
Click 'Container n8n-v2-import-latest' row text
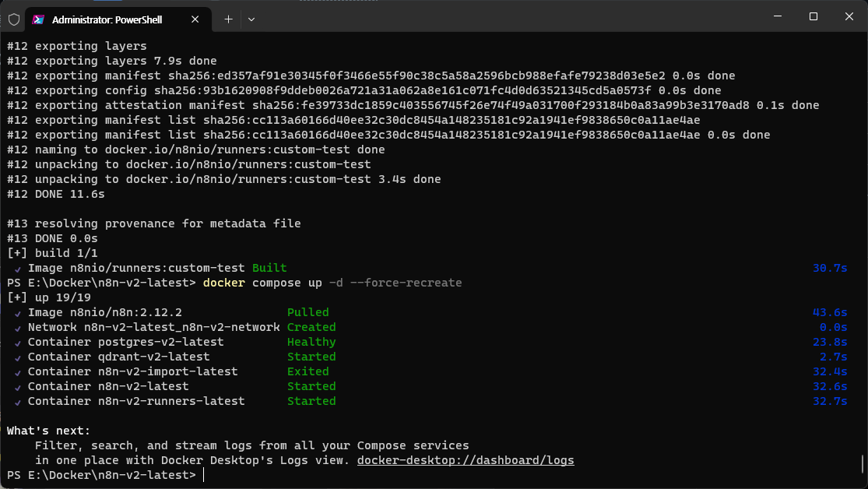tap(133, 371)
